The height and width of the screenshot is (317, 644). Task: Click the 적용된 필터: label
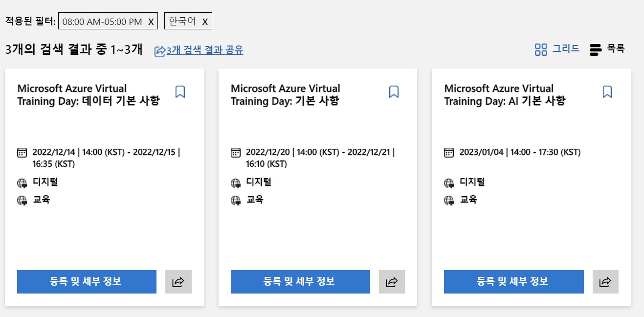tap(30, 22)
